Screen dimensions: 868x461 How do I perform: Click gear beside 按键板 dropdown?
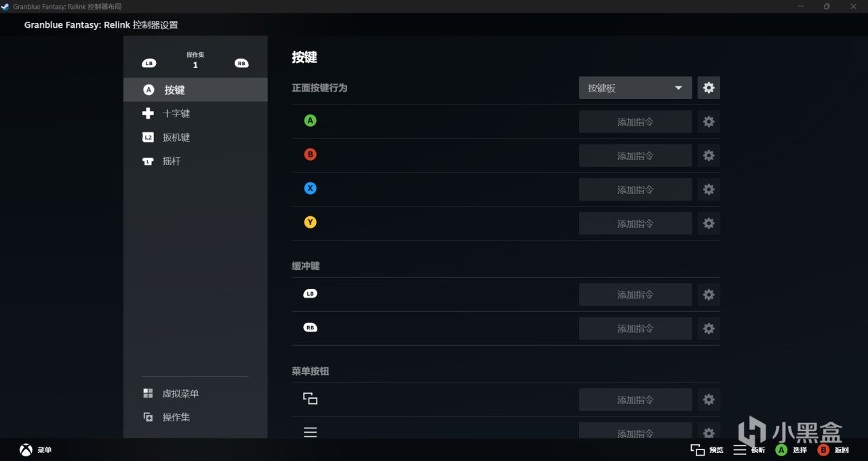point(709,88)
